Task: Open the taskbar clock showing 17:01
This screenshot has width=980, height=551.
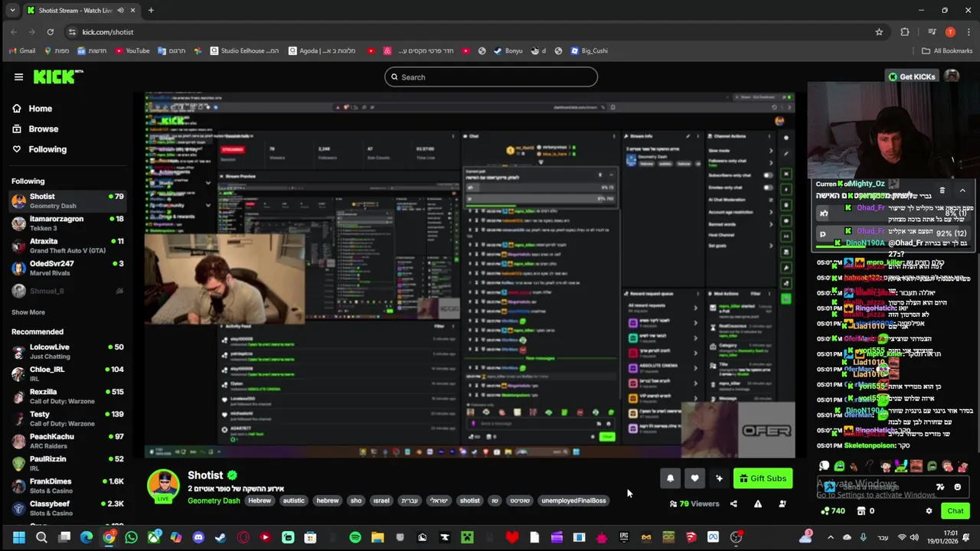Action: coord(942,537)
